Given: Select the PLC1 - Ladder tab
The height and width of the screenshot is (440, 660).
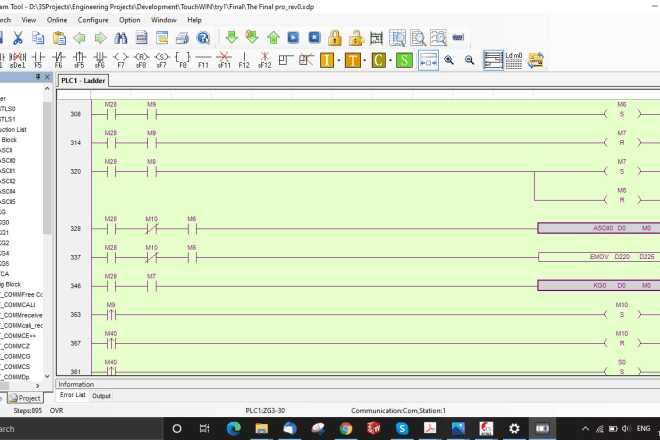Looking at the screenshot, I should 83,80.
